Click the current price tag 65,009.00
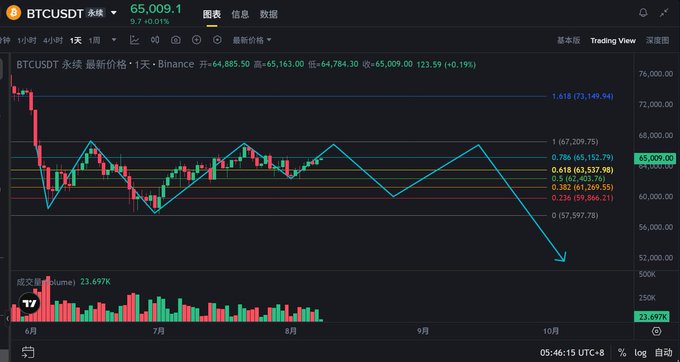680x362 pixels. [655, 158]
